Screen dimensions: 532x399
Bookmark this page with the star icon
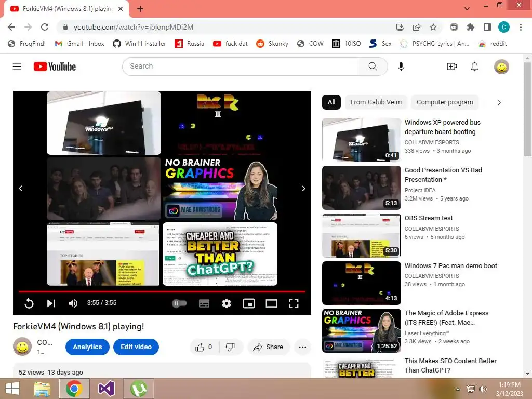pyautogui.click(x=433, y=27)
